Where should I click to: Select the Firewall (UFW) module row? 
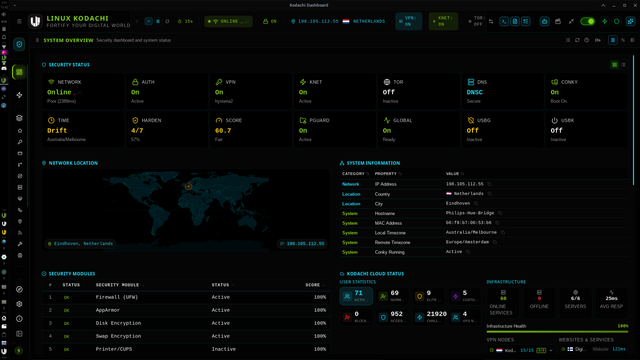(186, 297)
